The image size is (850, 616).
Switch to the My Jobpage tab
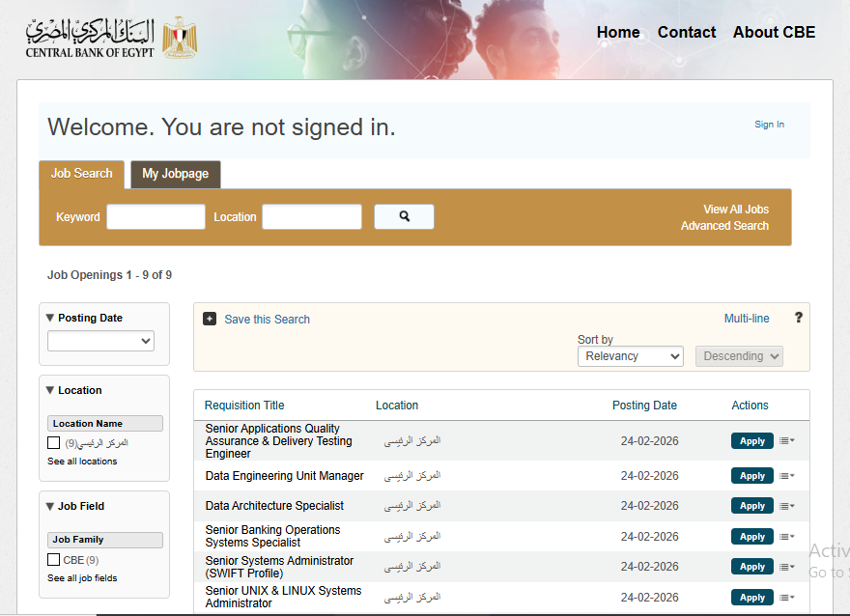(x=175, y=174)
